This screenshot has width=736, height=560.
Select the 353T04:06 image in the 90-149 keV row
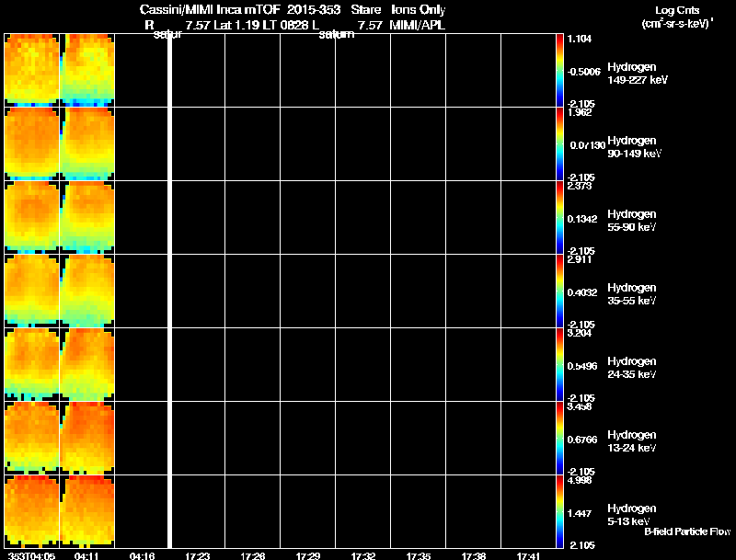[31, 144]
